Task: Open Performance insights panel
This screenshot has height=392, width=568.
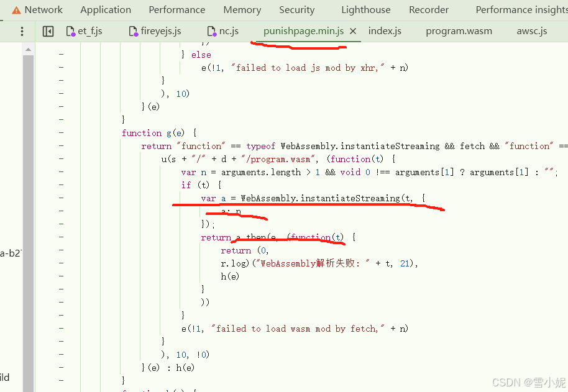Action: (521, 10)
